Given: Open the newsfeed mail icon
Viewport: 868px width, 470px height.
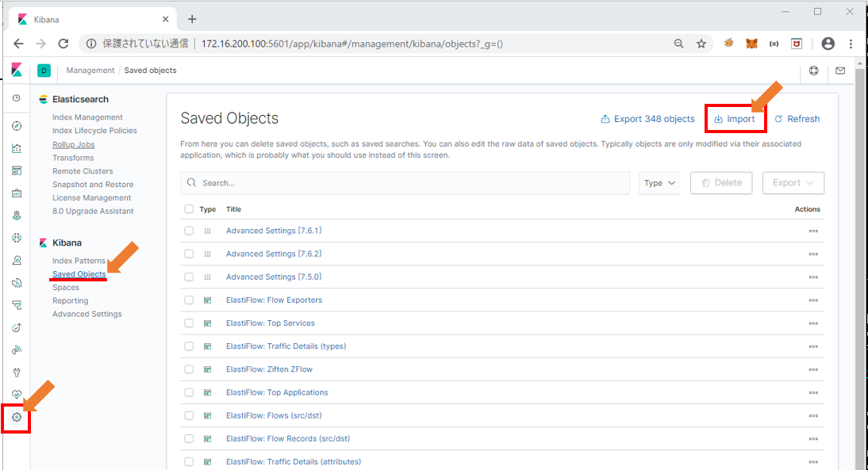Looking at the screenshot, I should (840, 71).
